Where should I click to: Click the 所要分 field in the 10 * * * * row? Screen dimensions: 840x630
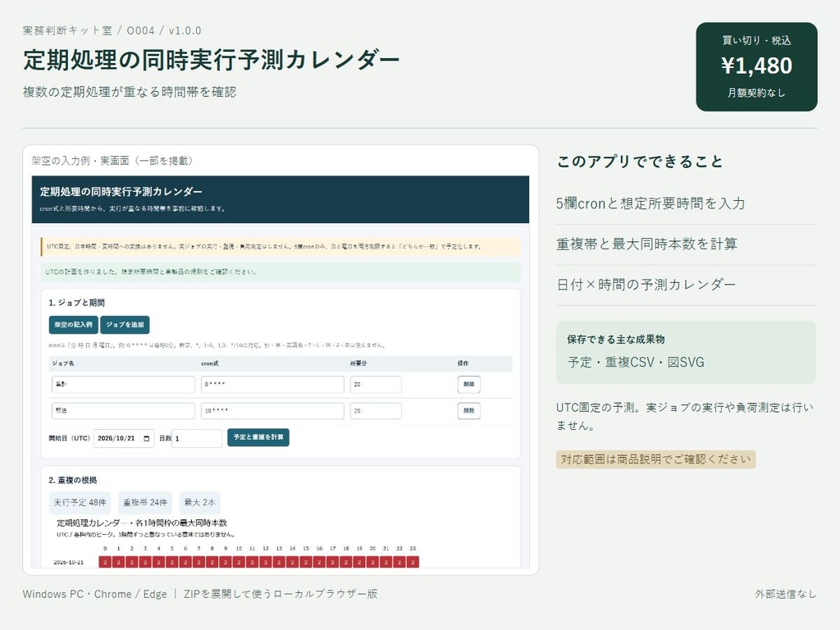pyautogui.click(x=376, y=410)
